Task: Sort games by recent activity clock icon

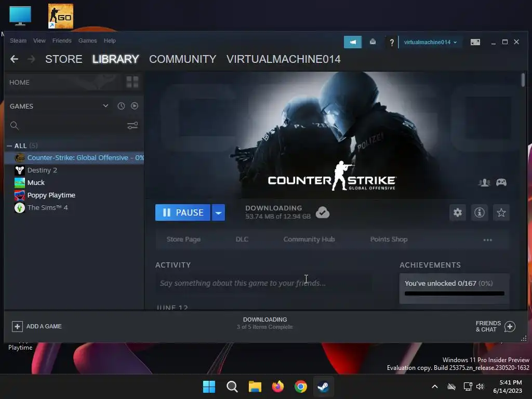Action: (121, 106)
